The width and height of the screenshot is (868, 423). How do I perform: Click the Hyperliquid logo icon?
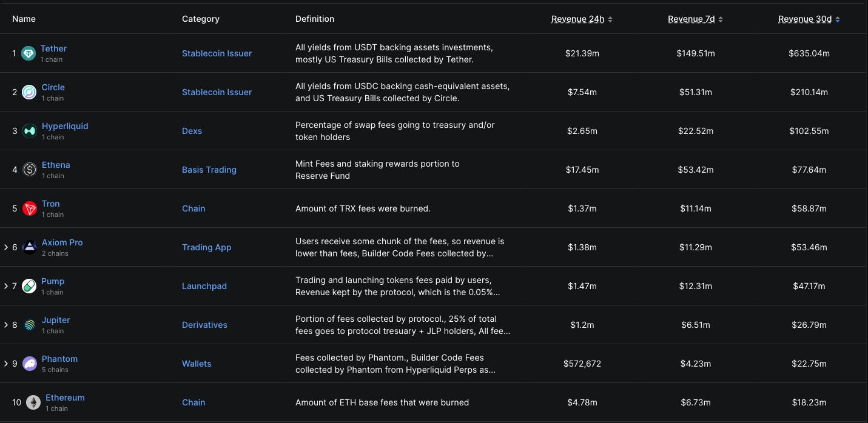tap(29, 131)
